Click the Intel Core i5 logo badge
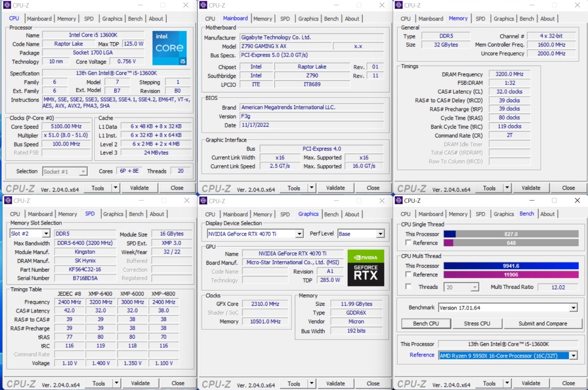Image resolution: width=588 pixels, height=390 pixels. tap(169, 48)
